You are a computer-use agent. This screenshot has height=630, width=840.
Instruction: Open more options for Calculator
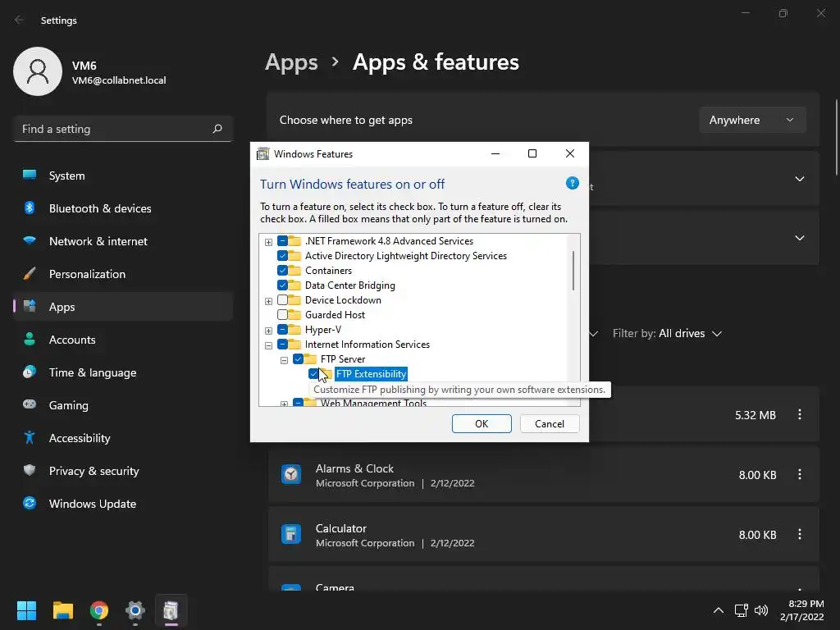coord(799,534)
